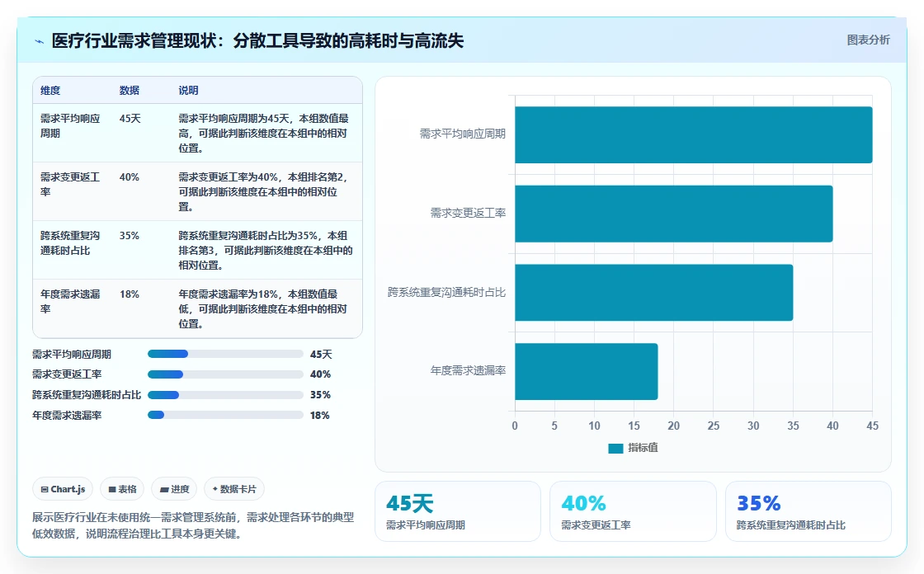
Task: Click the 需求变更返工率 chart bar
Action: [673, 214]
